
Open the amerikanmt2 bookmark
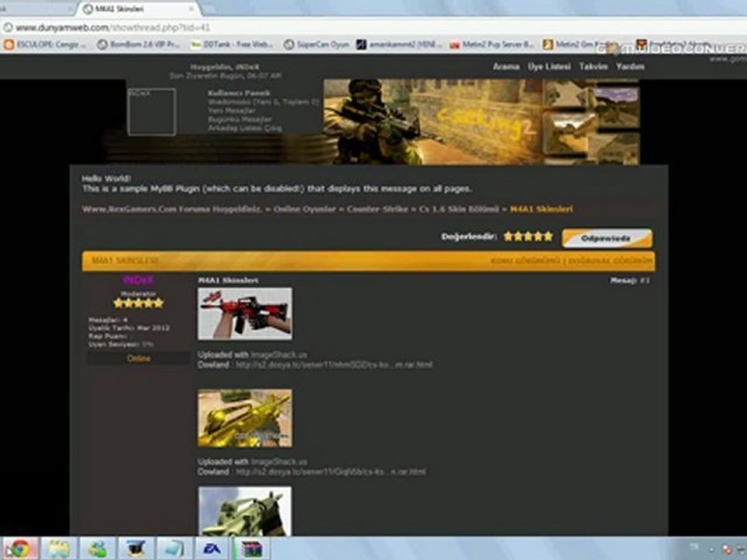pyautogui.click(x=399, y=44)
